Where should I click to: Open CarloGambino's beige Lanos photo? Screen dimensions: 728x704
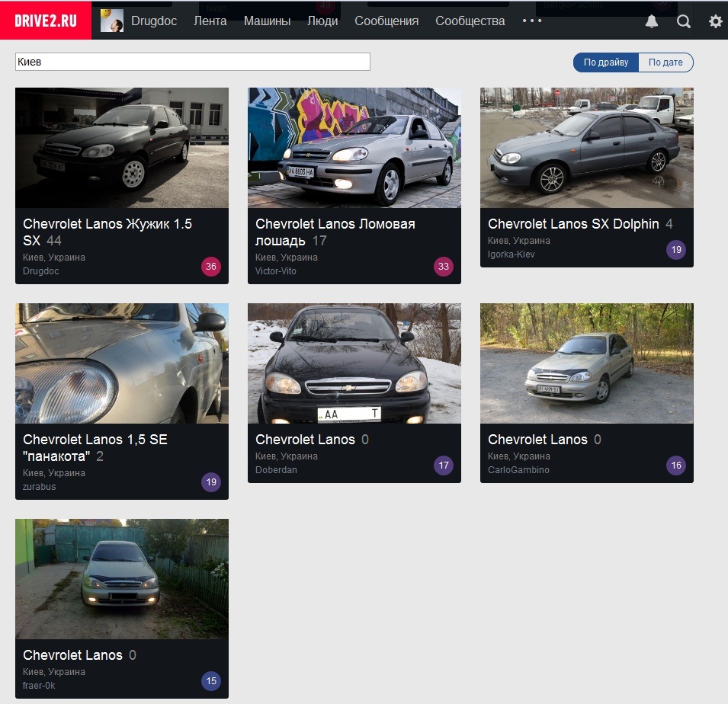pyautogui.click(x=587, y=363)
